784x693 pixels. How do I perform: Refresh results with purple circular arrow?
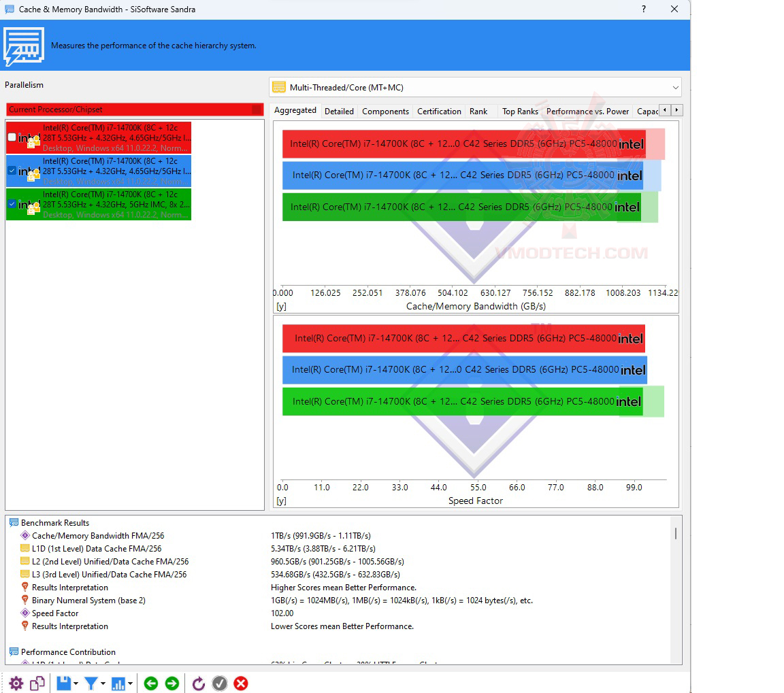(199, 683)
